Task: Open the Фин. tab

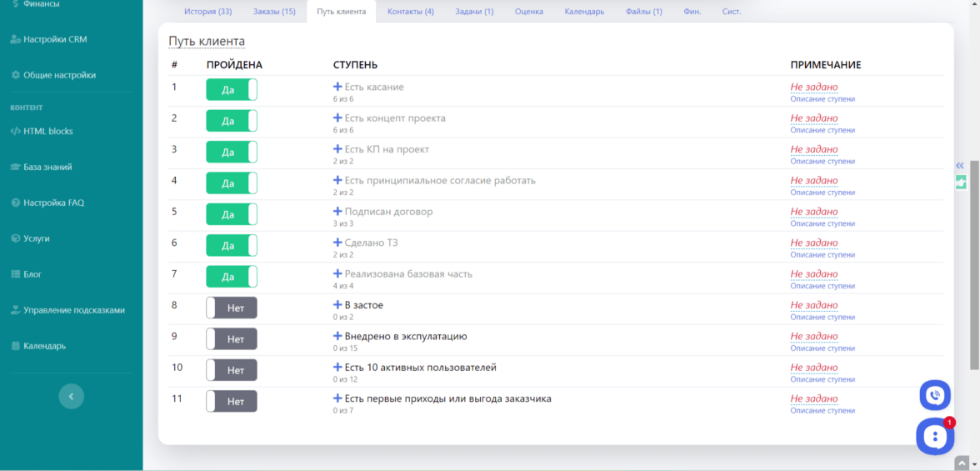Action: click(x=692, y=12)
